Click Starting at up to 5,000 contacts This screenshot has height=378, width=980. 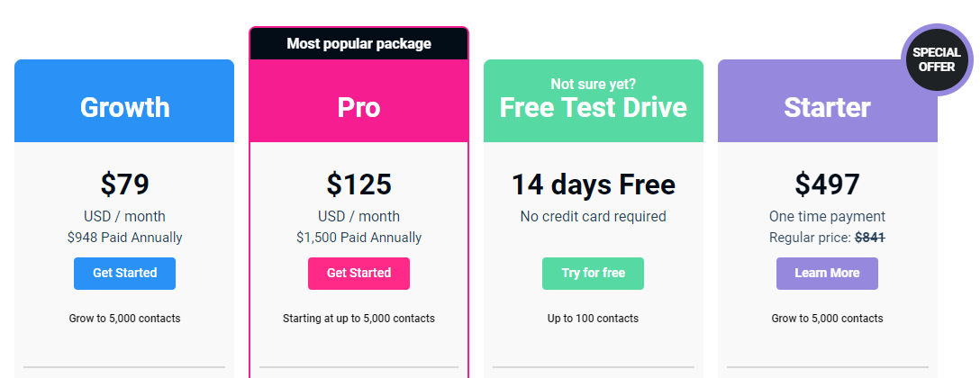358,319
